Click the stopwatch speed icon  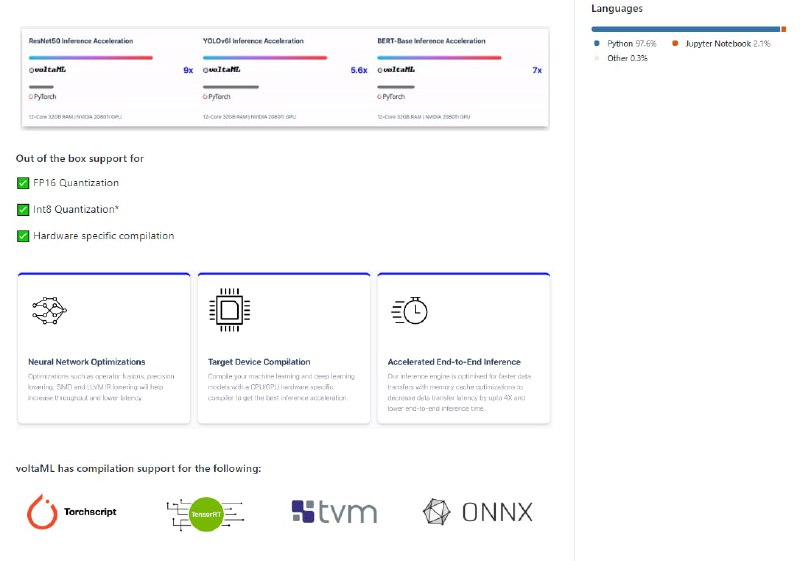(408, 311)
